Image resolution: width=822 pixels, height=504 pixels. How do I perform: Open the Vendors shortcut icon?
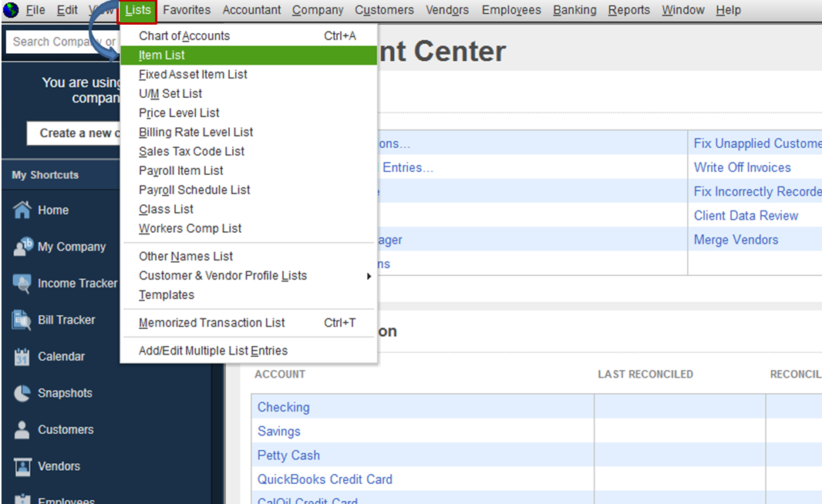coord(22,466)
